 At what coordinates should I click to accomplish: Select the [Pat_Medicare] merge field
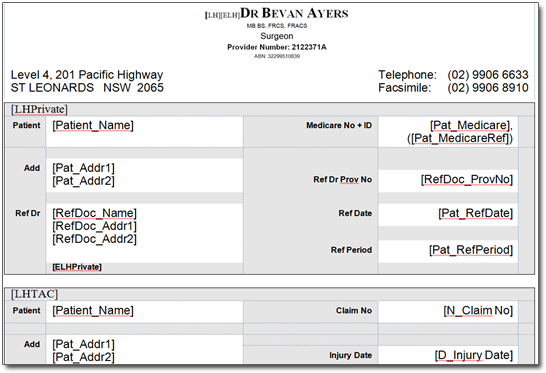tap(470, 125)
